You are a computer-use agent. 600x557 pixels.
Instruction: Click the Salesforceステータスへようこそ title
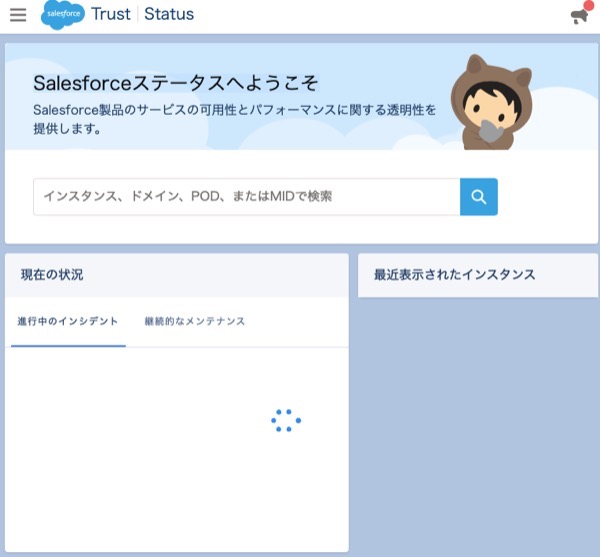(x=176, y=83)
